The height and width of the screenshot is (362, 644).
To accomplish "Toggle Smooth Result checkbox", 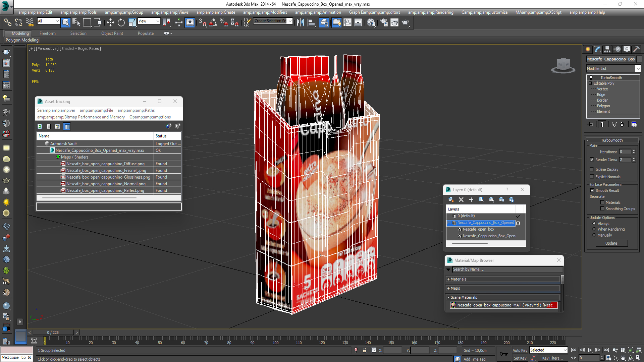I will (592, 190).
